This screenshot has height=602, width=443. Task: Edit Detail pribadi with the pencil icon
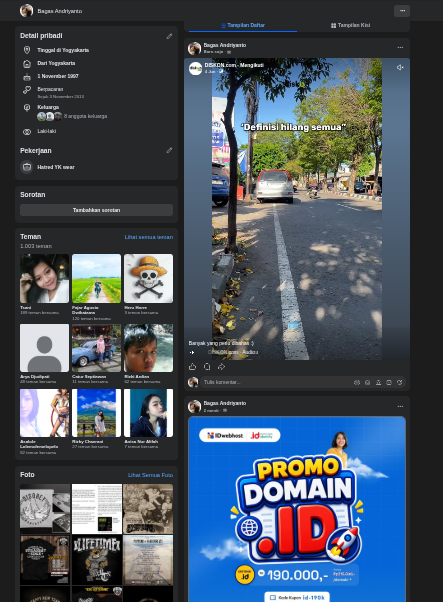pos(169,36)
